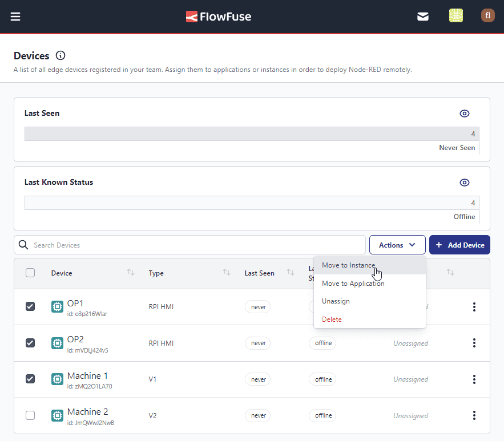Select the checkbox for Machine 2

coord(30,415)
